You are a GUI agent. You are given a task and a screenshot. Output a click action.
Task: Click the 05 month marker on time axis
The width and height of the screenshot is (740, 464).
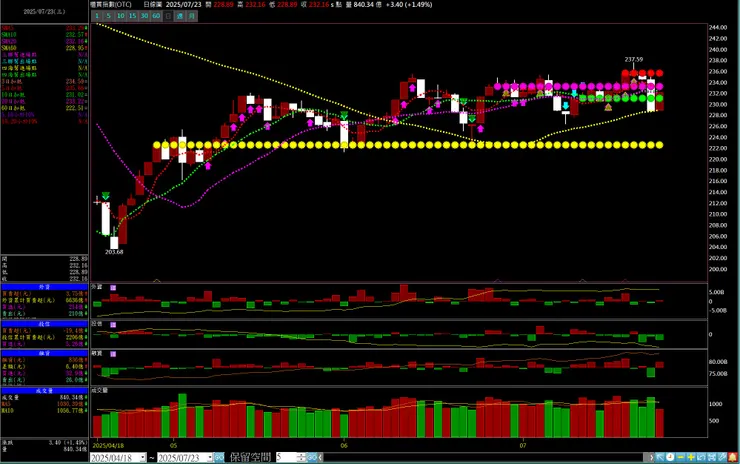coord(173,446)
